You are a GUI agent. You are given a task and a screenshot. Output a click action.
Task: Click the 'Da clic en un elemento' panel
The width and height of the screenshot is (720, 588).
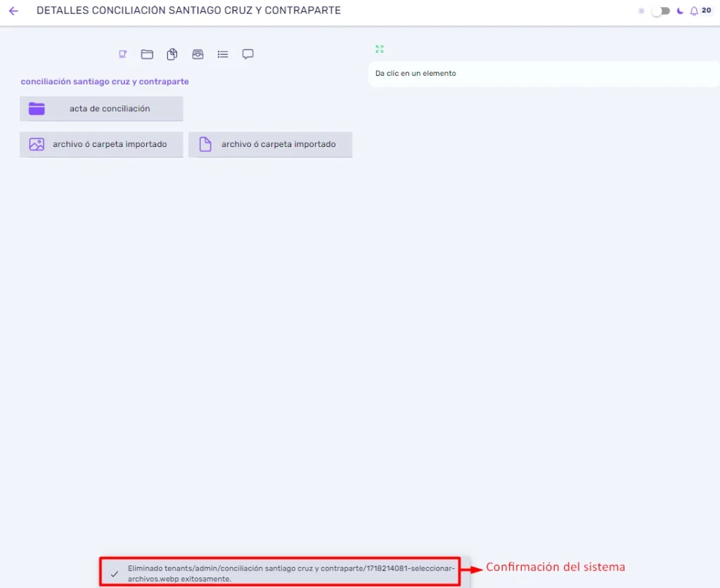(544, 73)
